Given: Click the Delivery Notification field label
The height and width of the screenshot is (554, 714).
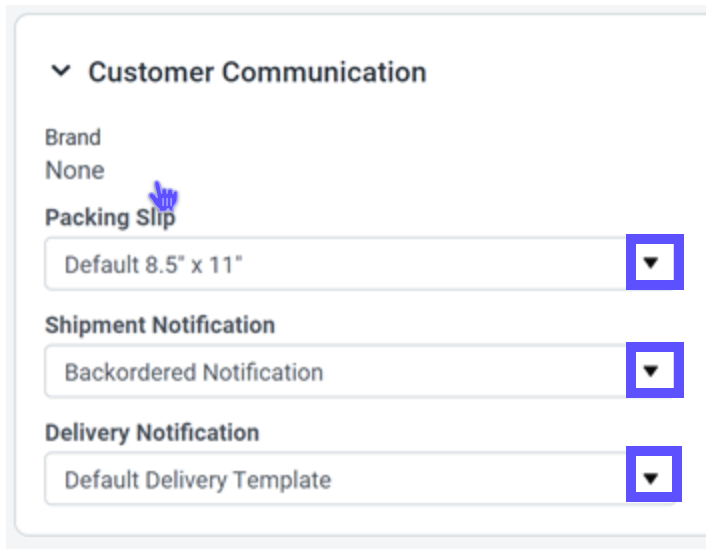Looking at the screenshot, I should tap(152, 433).
